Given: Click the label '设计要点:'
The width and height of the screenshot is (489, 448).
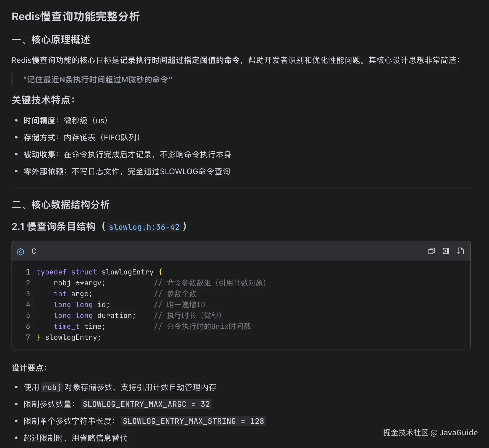Looking at the screenshot, I should 29,368.
